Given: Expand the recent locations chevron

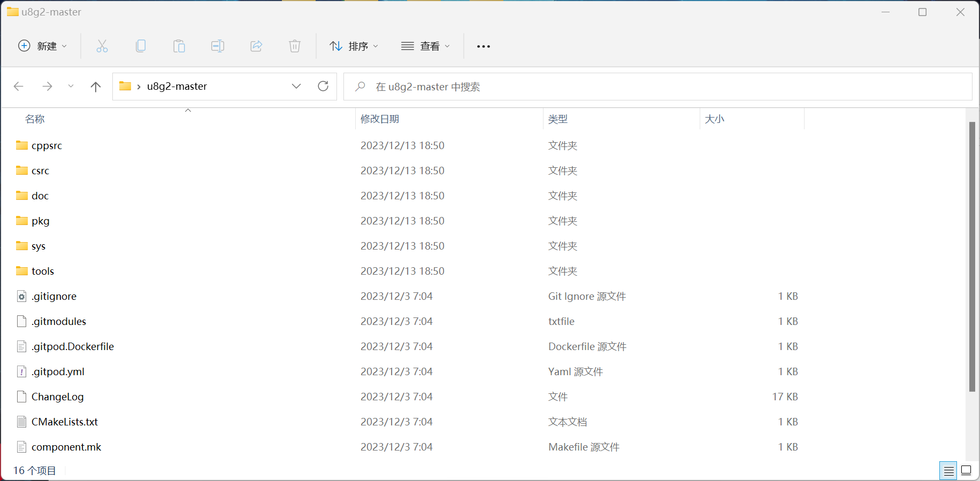Looking at the screenshot, I should coord(71,86).
